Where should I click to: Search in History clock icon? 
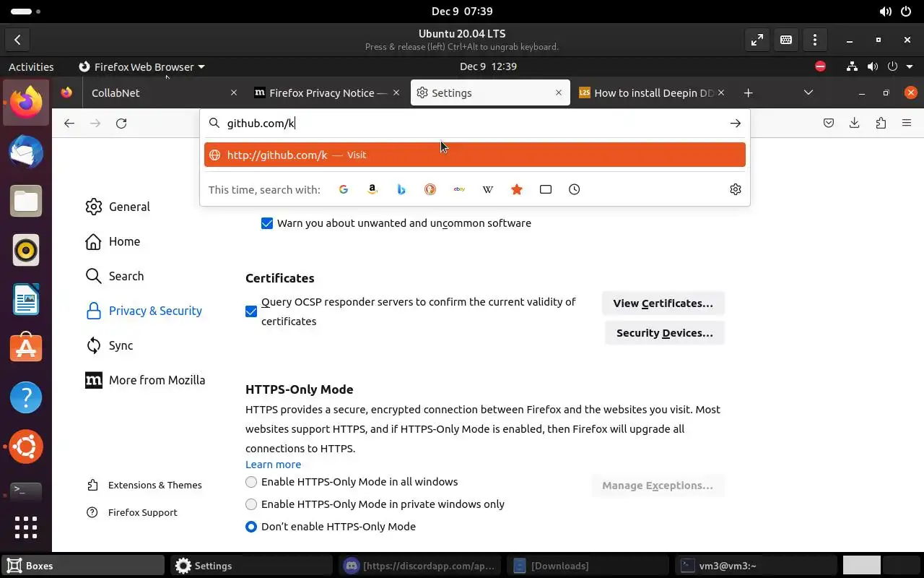tap(575, 189)
